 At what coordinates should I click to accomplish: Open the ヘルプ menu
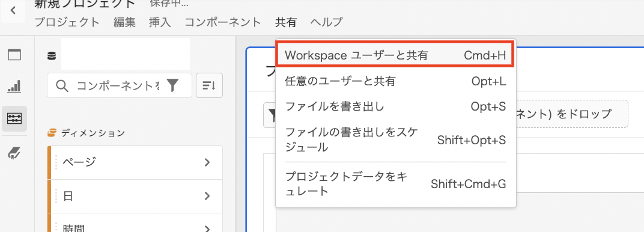[x=327, y=22]
